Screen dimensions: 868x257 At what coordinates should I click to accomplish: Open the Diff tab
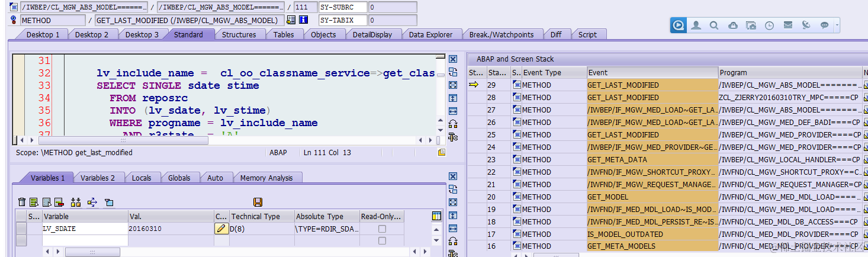(555, 34)
